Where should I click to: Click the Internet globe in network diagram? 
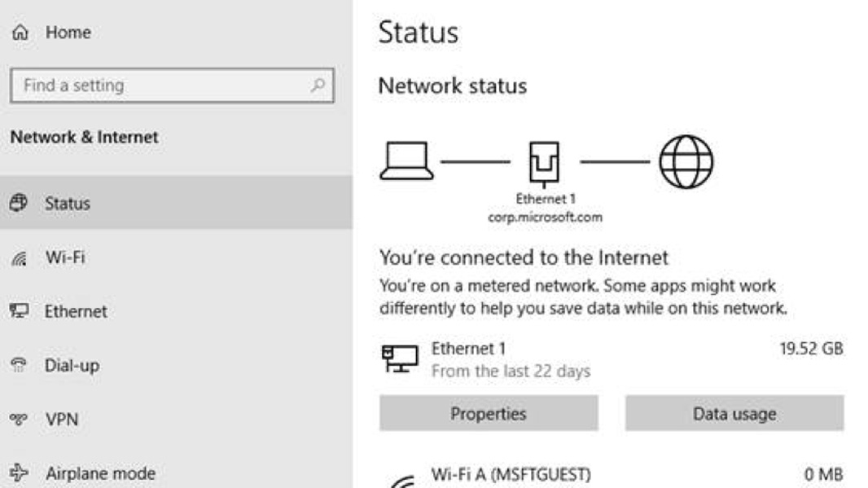pyautogui.click(x=686, y=160)
